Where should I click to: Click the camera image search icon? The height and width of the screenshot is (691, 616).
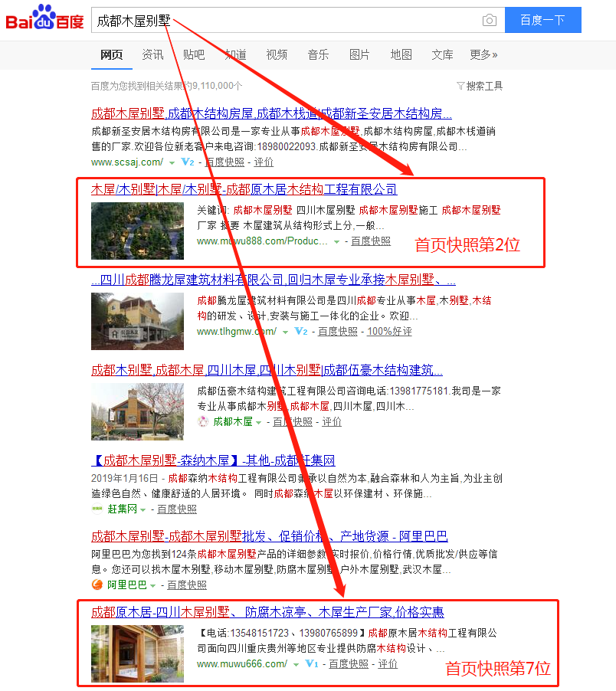click(489, 21)
